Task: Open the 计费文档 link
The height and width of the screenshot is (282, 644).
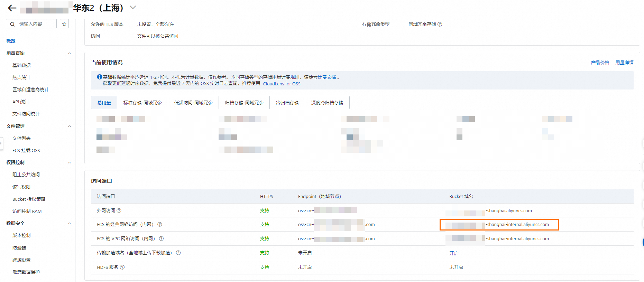Action: click(x=327, y=77)
